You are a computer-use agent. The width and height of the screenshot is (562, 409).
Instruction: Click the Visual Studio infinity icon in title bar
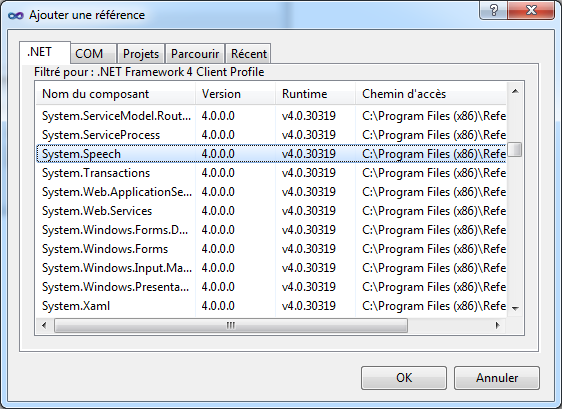(16, 15)
